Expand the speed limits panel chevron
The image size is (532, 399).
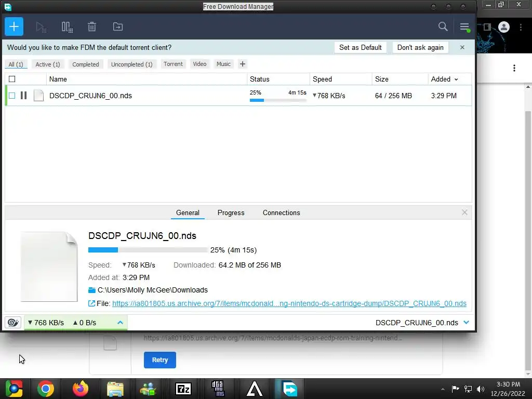tap(120, 322)
